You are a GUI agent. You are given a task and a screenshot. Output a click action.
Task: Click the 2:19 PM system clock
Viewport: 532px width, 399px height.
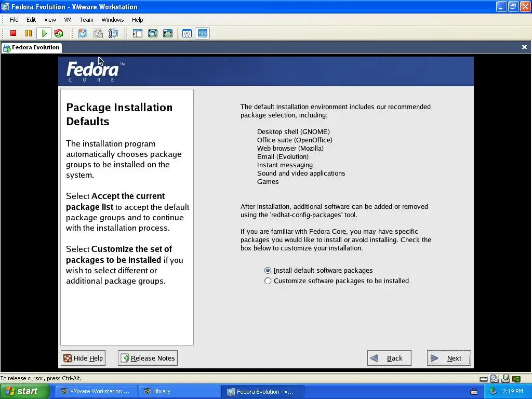[513, 392]
